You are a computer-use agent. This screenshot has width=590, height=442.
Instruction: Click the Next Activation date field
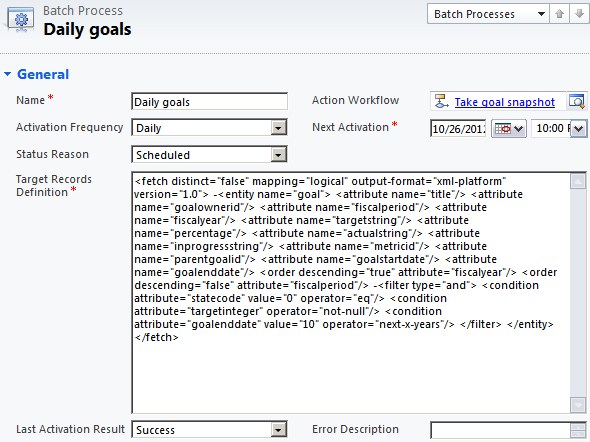[x=458, y=129]
